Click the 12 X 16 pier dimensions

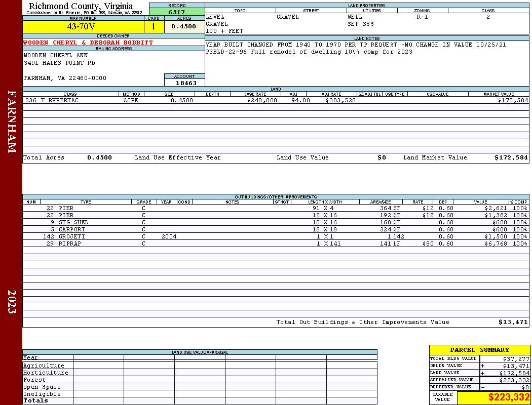(325, 216)
